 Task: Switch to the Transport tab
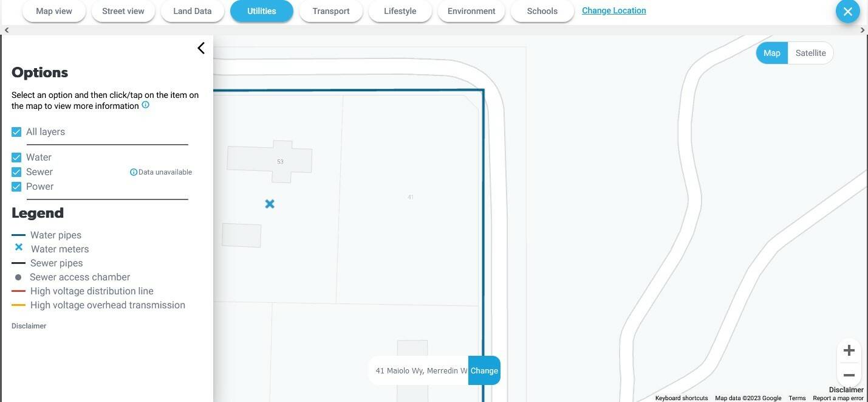pyautogui.click(x=330, y=11)
